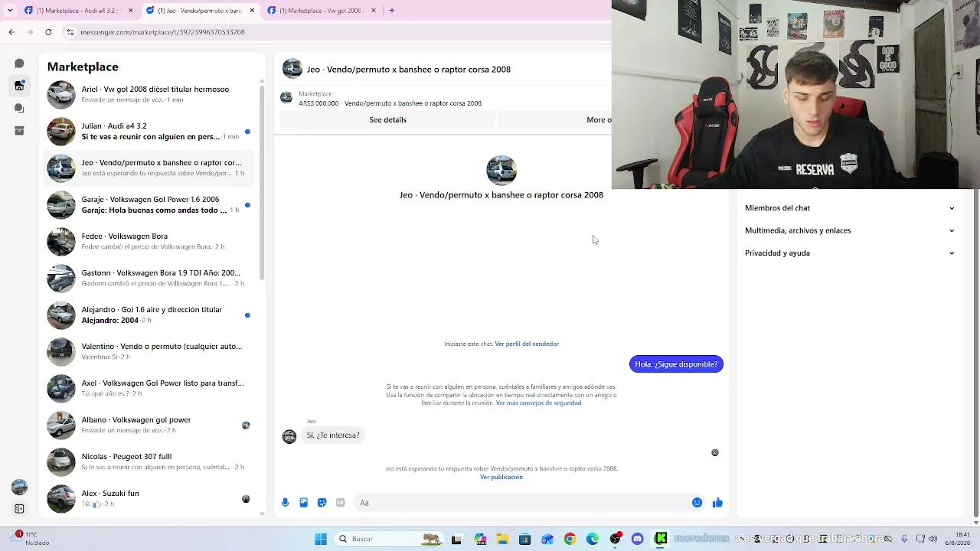Open the tab search dropdown arrow
The height and width of the screenshot is (551, 980).
click(9, 11)
